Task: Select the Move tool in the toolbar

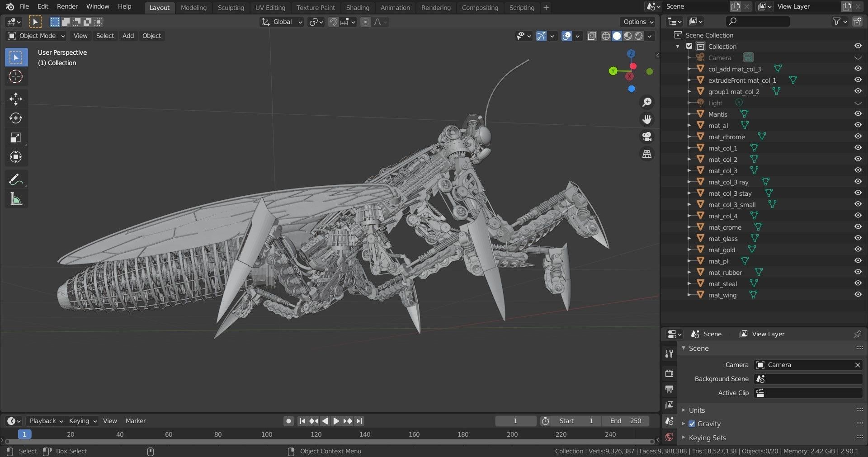Action: pos(16,99)
